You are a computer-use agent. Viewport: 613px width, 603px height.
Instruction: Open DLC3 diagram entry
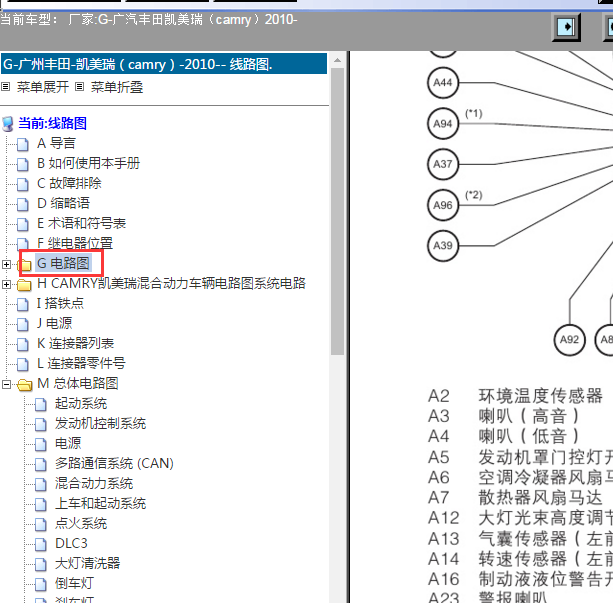coord(71,543)
